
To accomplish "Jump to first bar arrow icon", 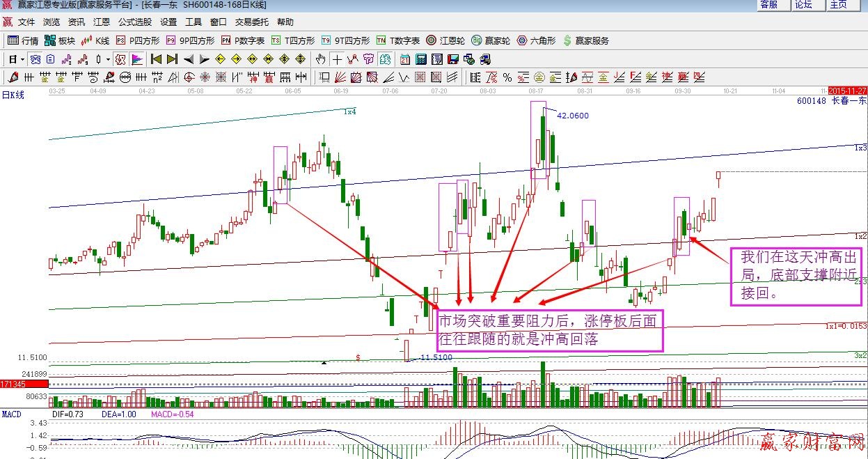I will [156, 59].
